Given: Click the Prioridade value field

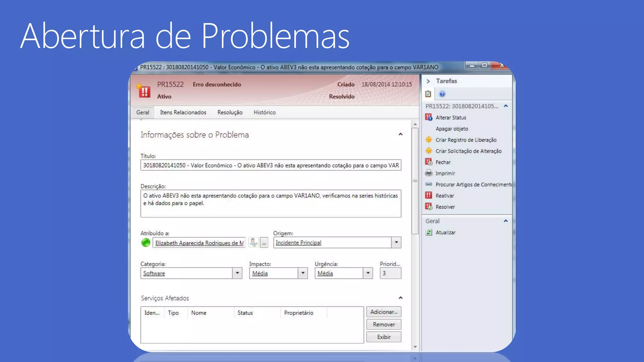Looking at the screenshot, I should click(390, 273).
